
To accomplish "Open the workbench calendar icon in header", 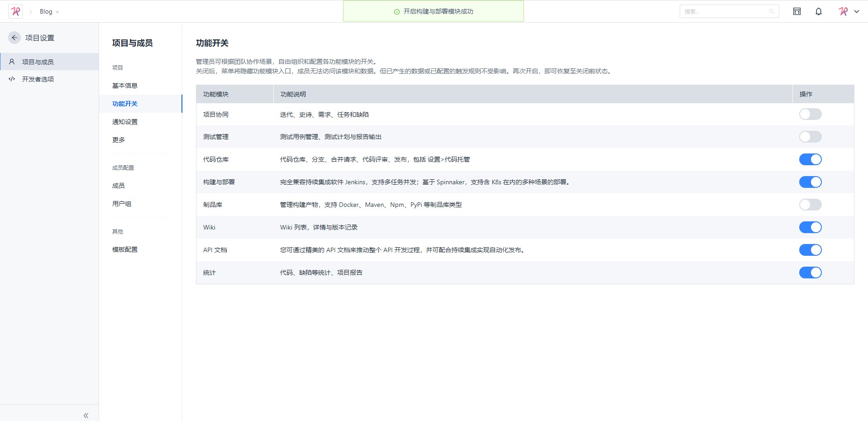I will coord(796,11).
